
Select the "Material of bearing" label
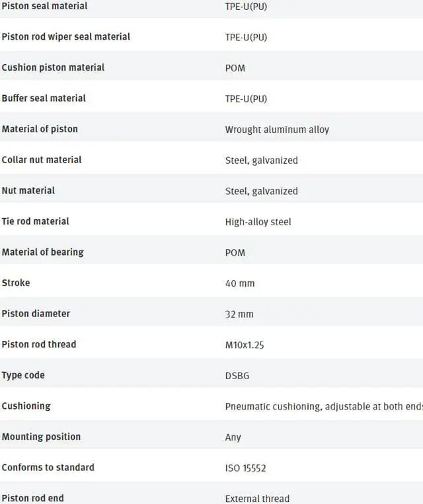42,252
